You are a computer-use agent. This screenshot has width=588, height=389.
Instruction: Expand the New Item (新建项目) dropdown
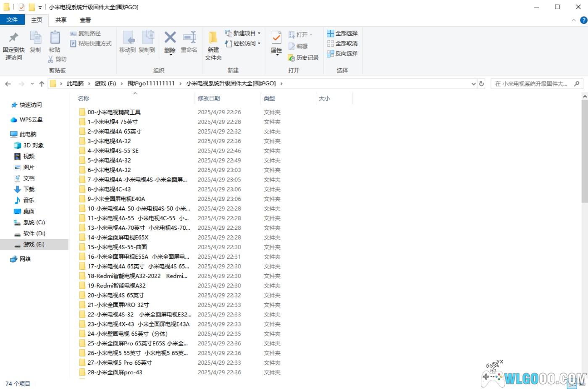pyautogui.click(x=244, y=33)
